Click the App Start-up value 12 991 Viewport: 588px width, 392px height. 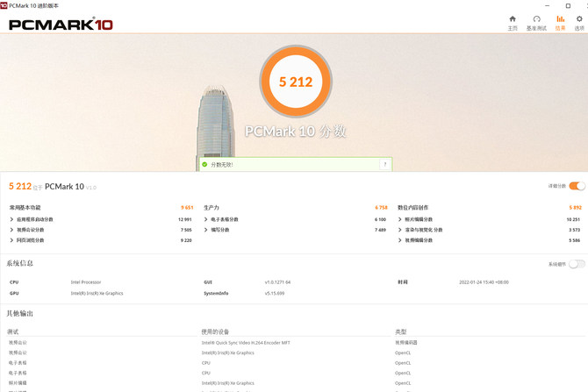(x=185, y=219)
